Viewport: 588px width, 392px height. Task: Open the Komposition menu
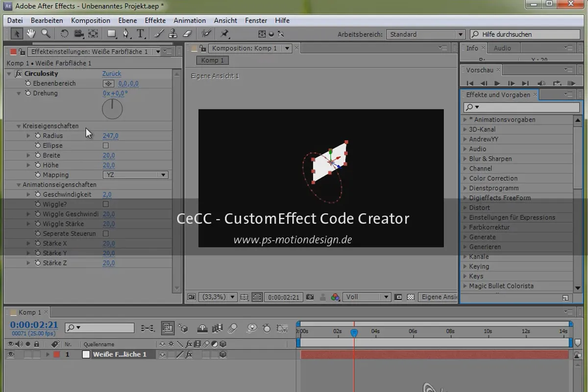[91, 21]
